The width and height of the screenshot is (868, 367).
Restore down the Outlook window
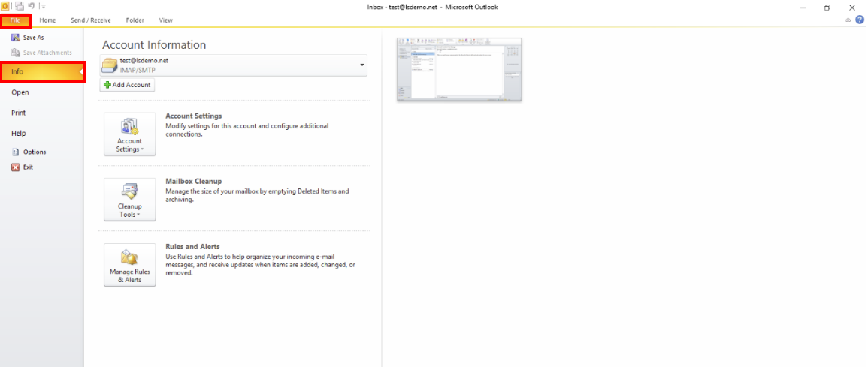pos(827,7)
